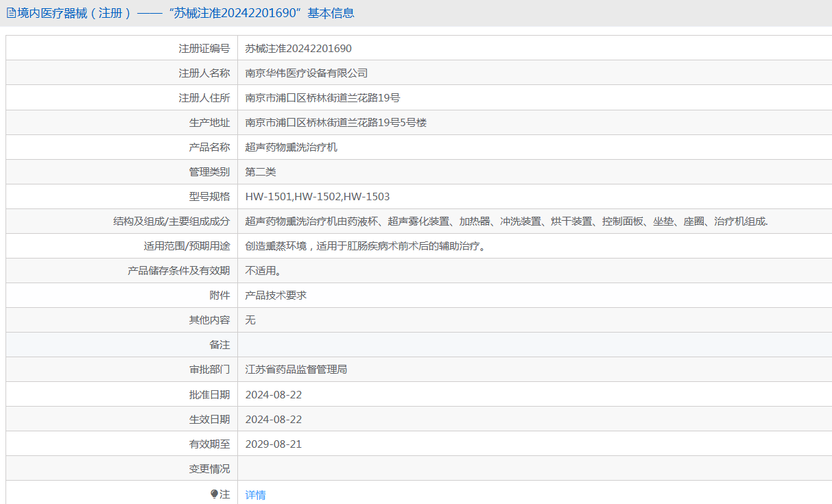Viewport: 832px width, 504px height.
Task: Select the structure composition text starting 超声药物熏洗治疗机由药液杯
Action: [507, 221]
